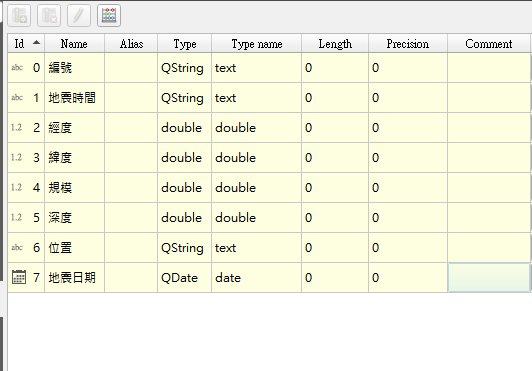Click the Delete field toolbar icon
This screenshot has width=532, height=371.
coord(49,16)
